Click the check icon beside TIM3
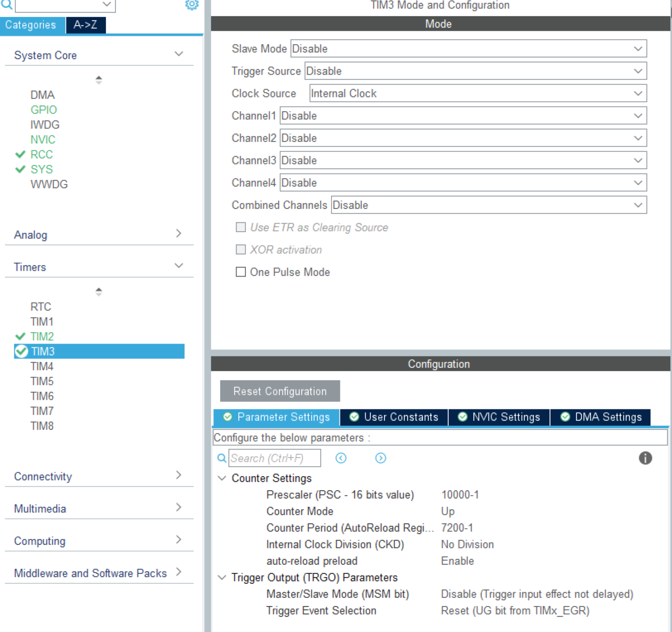The image size is (672, 632). coord(21,351)
